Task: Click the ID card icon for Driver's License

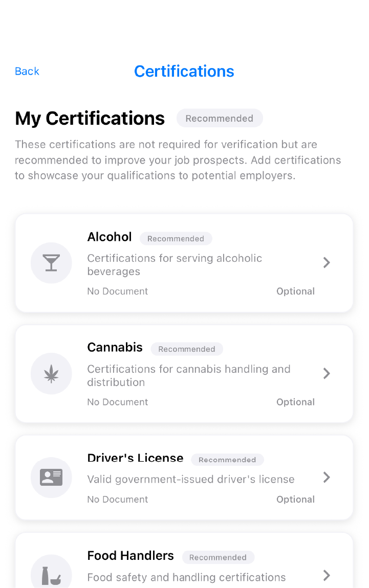Action: (51, 477)
